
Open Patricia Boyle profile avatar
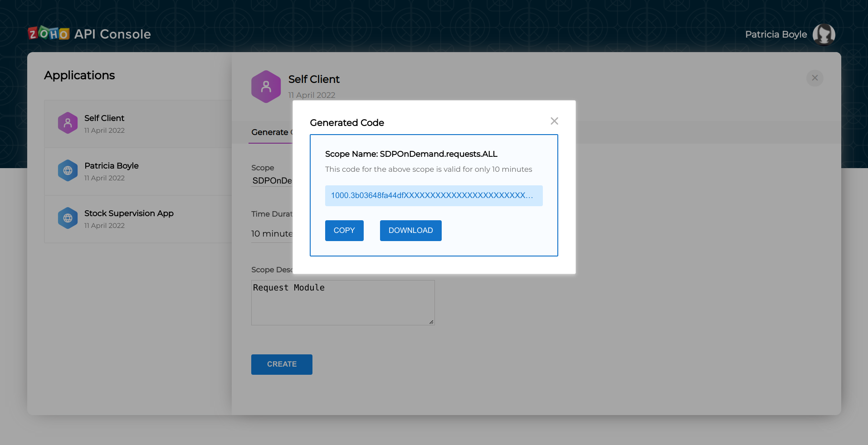(x=824, y=34)
